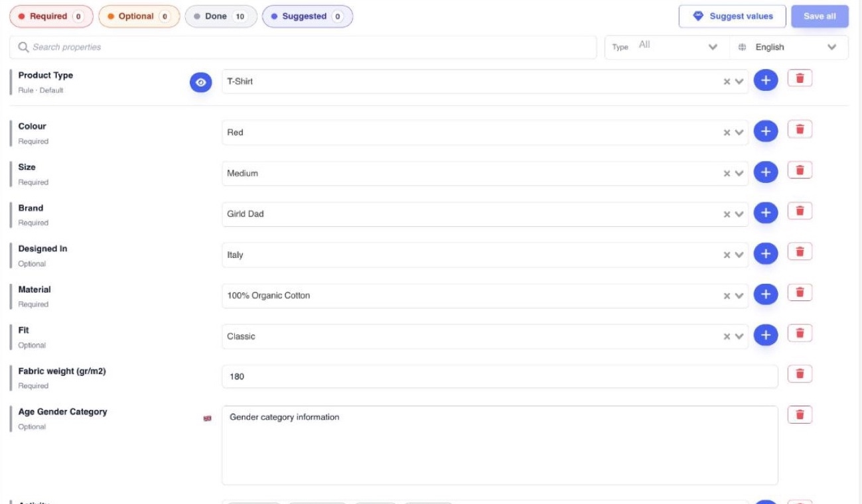862x504 pixels.
Task: Clear the T-Shirt product type value
Action: coord(727,82)
